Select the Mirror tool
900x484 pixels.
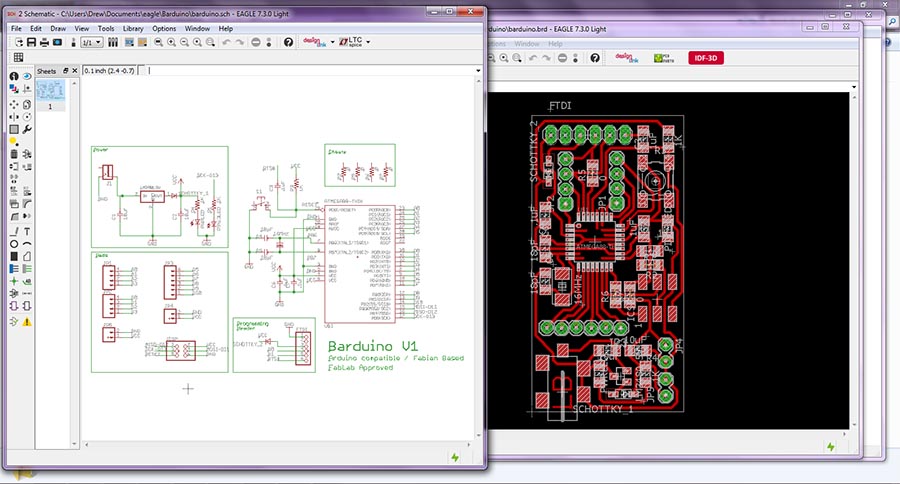[x=14, y=117]
